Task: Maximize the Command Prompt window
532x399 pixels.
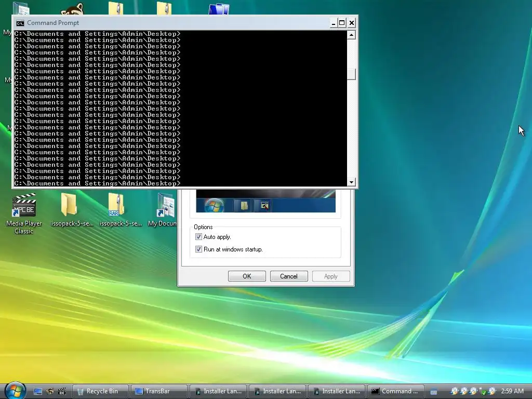Action: point(342,23)
